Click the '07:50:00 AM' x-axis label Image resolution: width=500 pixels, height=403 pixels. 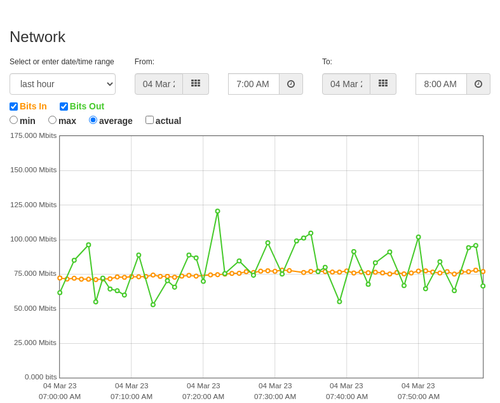click(x=418, y=397)
